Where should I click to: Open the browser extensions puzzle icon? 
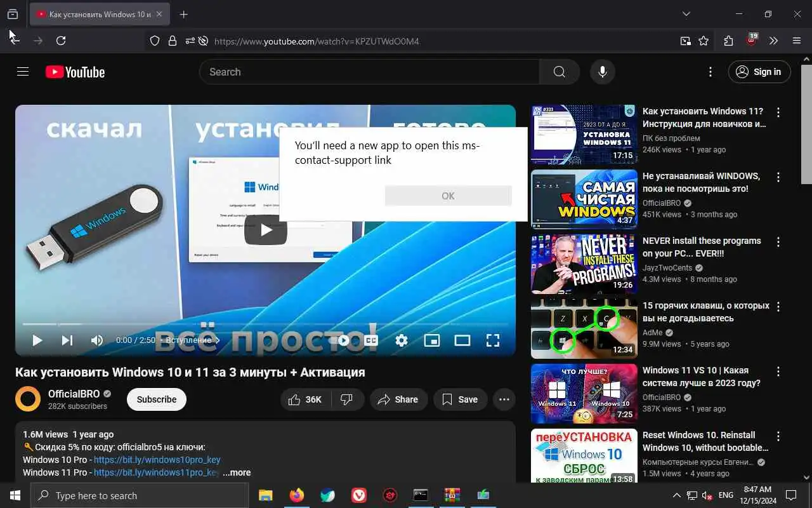click(x=728, y=41)
